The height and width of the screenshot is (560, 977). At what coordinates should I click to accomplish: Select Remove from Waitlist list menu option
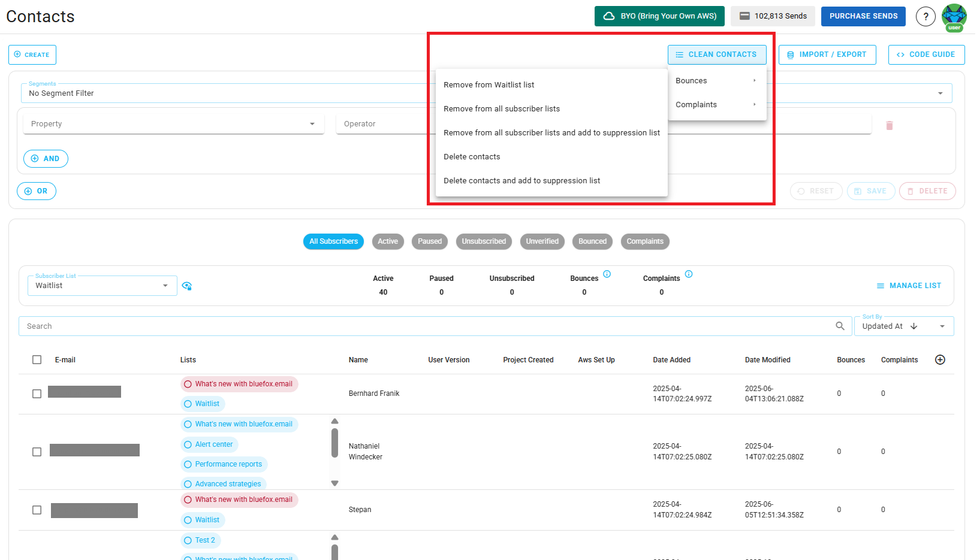(x=488, y=84)
